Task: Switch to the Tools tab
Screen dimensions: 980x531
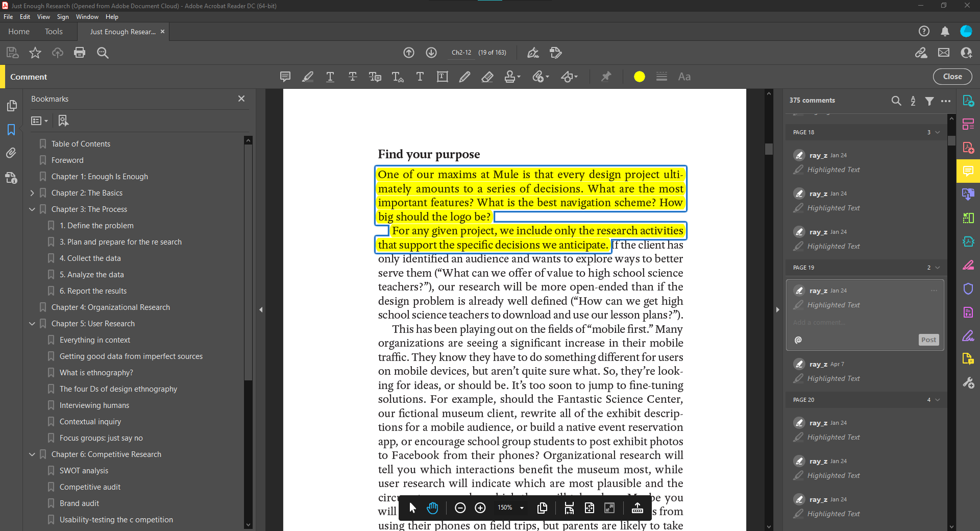Action: (x=54, y=32)
